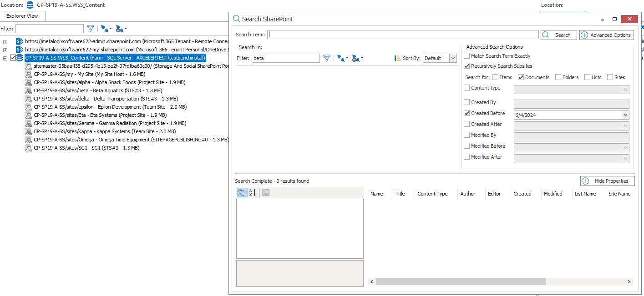Open the Created Before date dropdown
The height and width of the screenshot is (296, 644).
tap(625, 115)
